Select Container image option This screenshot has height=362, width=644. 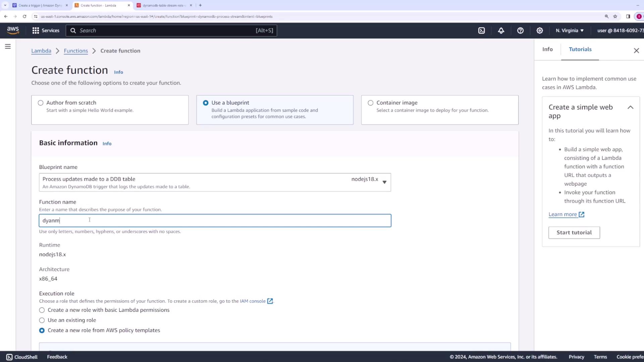[370, 103]
